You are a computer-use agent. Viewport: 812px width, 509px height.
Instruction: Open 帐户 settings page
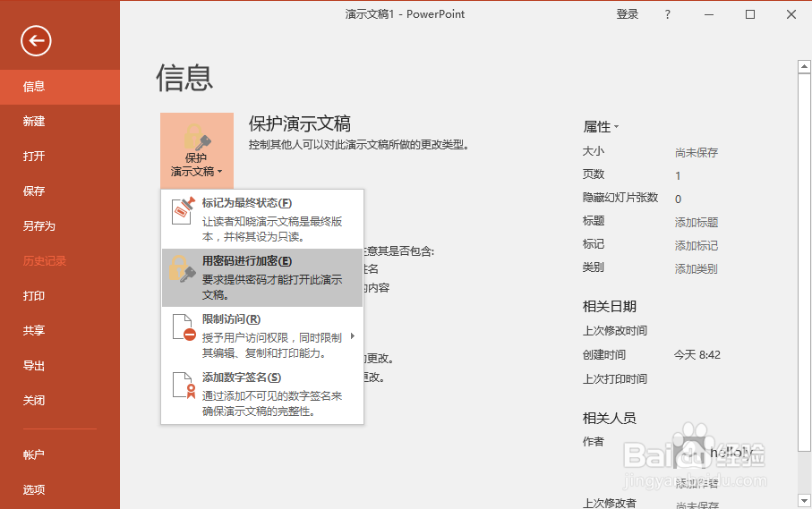click(x=60, y=454)
